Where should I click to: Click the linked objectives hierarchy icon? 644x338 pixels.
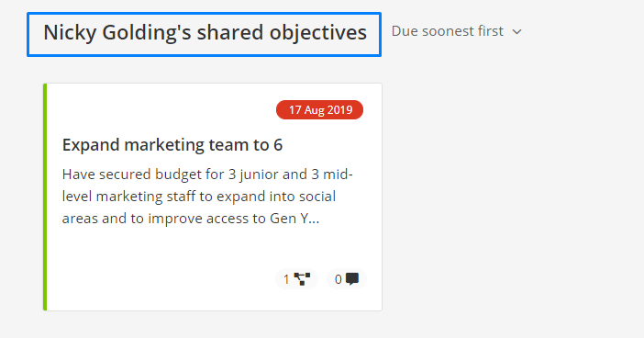303,279
